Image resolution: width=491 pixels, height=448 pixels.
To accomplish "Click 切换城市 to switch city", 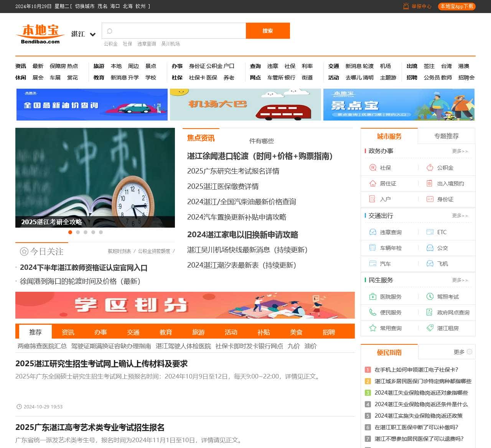I will [85, 7].
